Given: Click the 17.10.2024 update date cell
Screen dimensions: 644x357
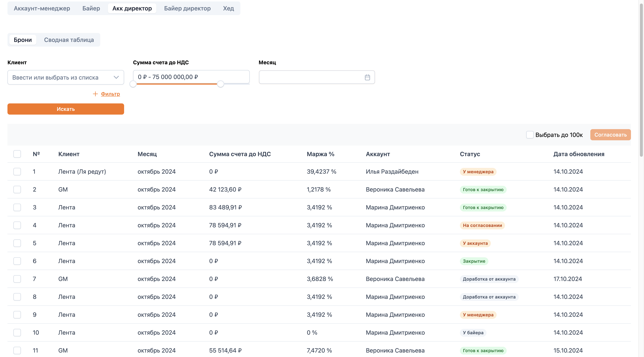Looking at the screenshot, I should (x=567, y=279).
